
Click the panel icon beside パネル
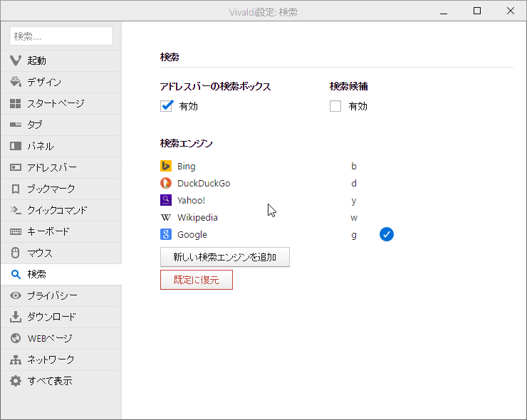coord(16,146)
